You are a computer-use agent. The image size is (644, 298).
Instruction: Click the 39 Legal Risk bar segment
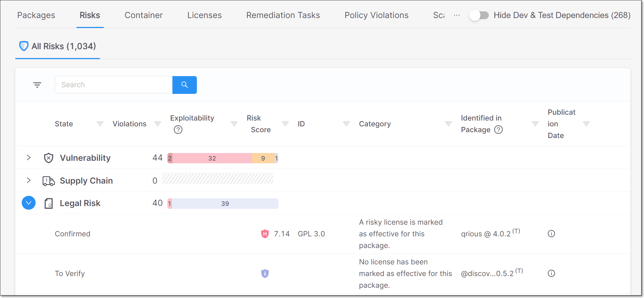pyautogui.click(x=225, y=204)
